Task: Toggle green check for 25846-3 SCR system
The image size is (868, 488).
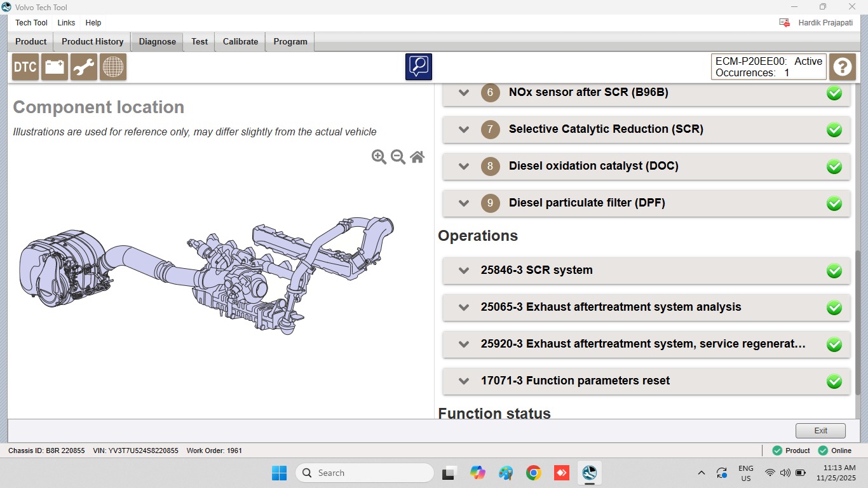Action: point(834,271)
